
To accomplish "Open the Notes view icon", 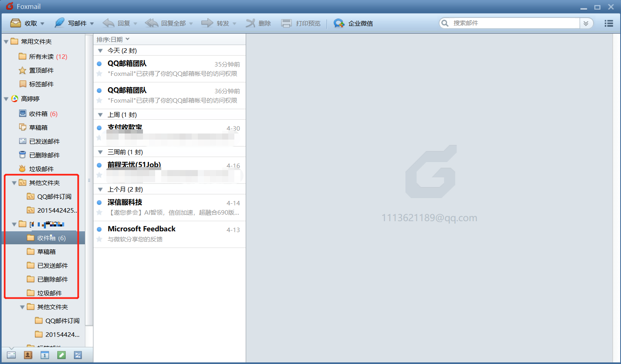I will (x=61, y=355).
